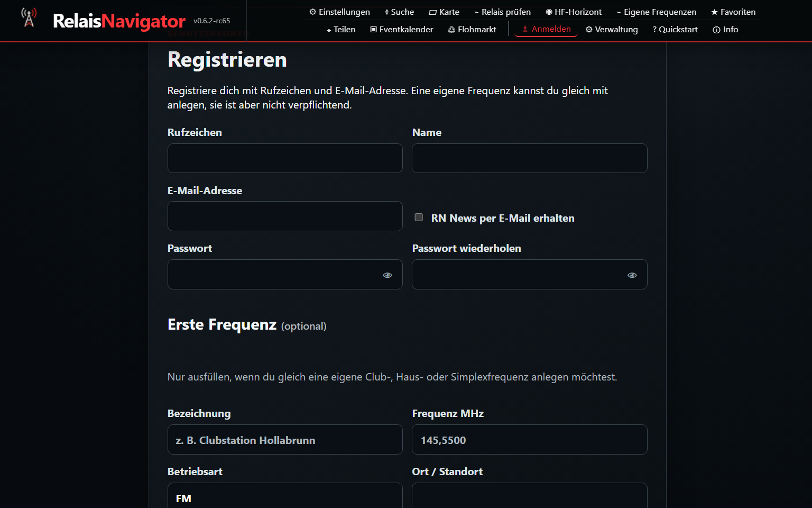Open the Info page
Viewport: 812px width, 508px height.
click(x=725, y=30)
